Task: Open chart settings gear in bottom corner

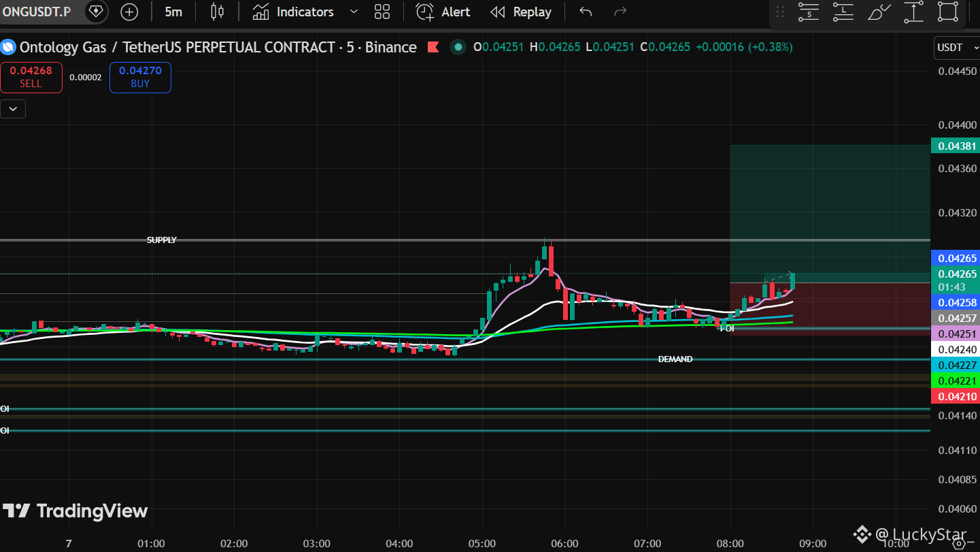Action: point(958,543)
